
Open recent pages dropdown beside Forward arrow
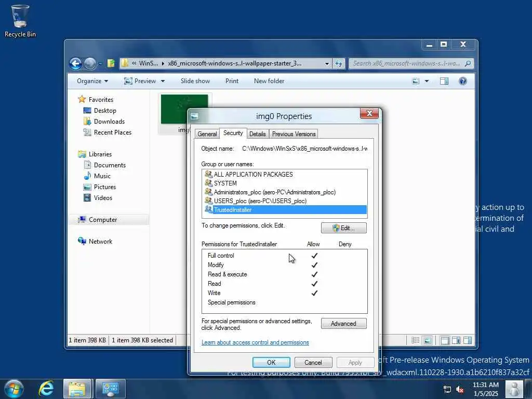tap(100, 64)
